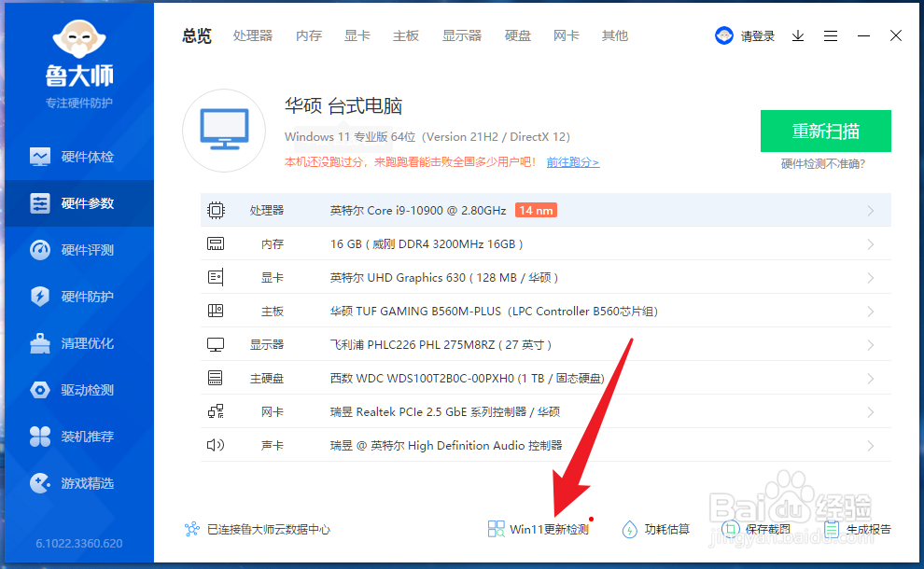This screenshot has height=569, width=924.
Task: Expand the 显示器 row chevron
Action: click(871, 345)
